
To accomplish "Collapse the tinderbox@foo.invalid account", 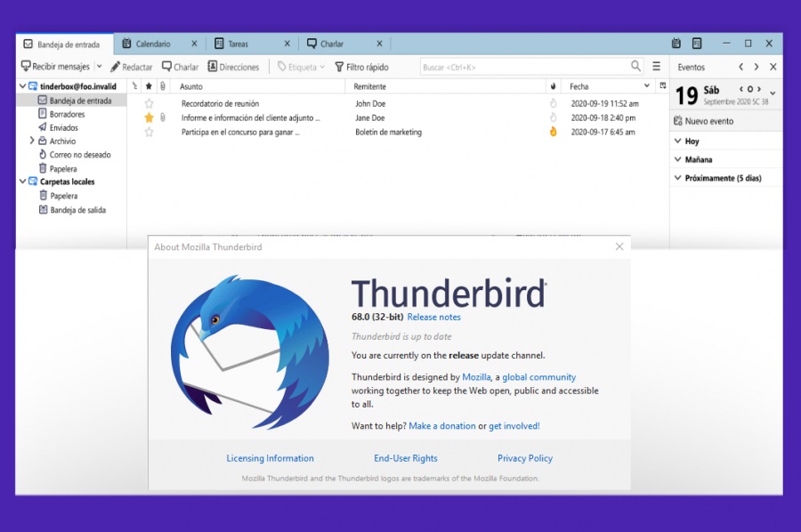I will 22,86.
